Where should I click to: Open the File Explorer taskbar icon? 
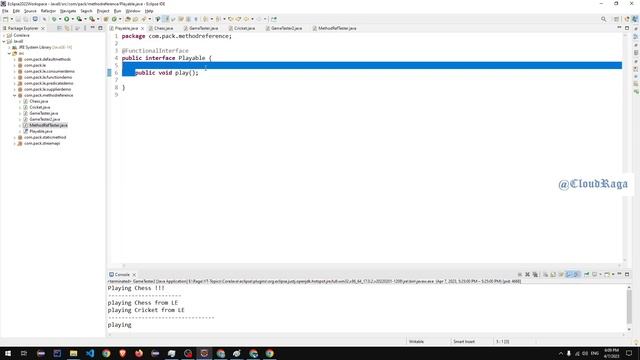(x=73, y=353)
